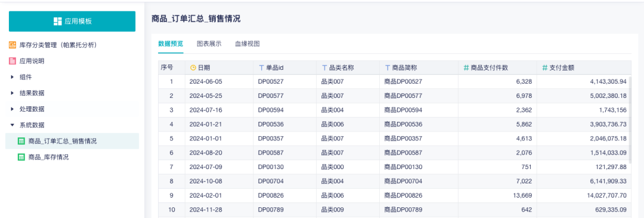Image resolution: width=644 pixels, height=218 pixels.
Task: Expand the 组件 tree node
Action: (x=13, y=77)
